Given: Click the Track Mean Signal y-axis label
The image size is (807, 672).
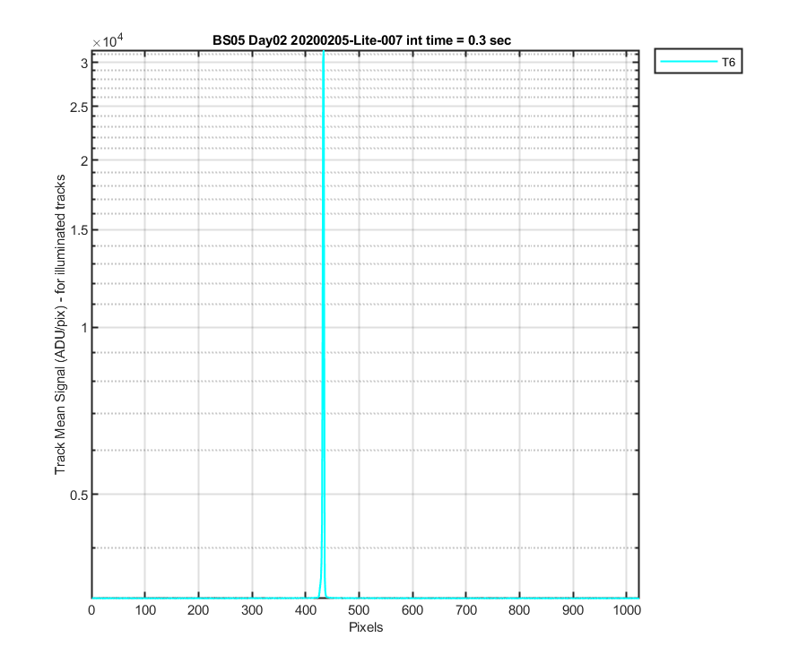Looking at the screenshot, I should [x=60, y=324].
